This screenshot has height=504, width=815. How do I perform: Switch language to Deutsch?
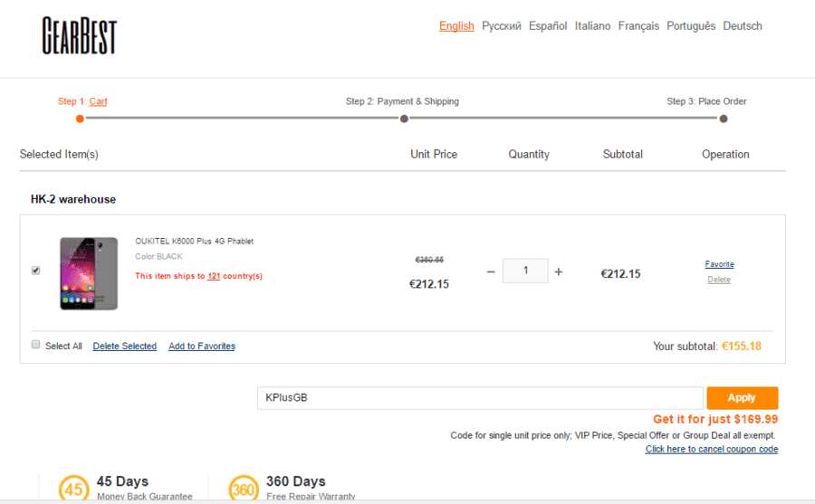coord(743,26)
